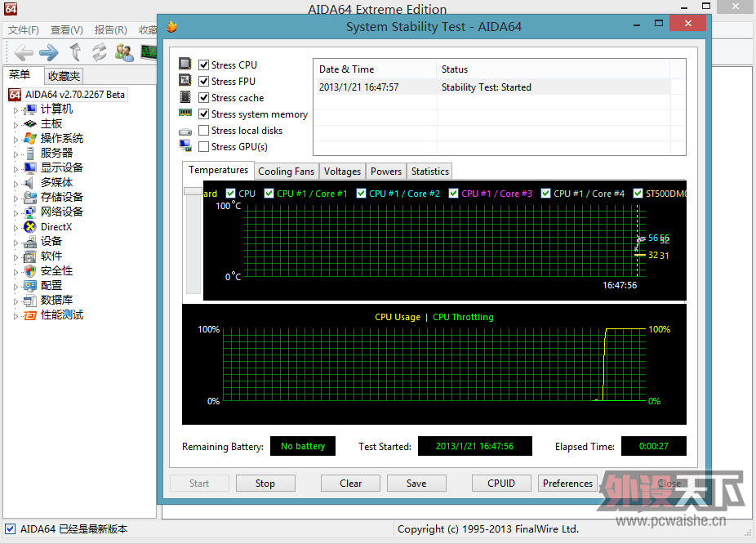Toggle CPU #1 / Core #1 graph checkbox
756x544 pixels.
point(269,194)
